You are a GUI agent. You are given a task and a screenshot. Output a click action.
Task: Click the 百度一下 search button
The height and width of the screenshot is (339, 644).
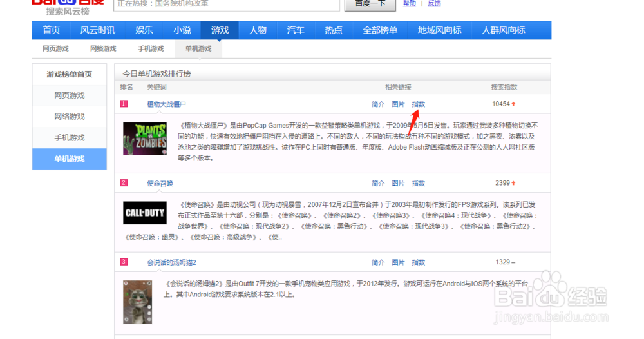tap(370, 4)
